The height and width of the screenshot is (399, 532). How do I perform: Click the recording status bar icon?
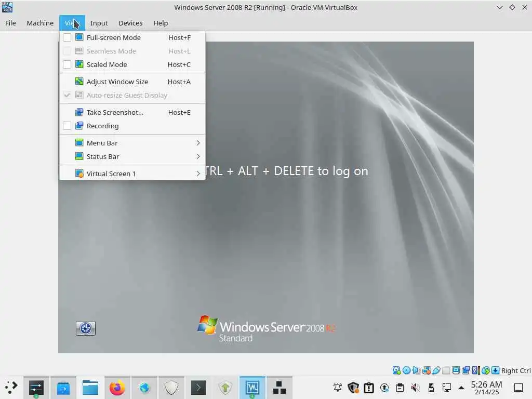tap(466, 370)
